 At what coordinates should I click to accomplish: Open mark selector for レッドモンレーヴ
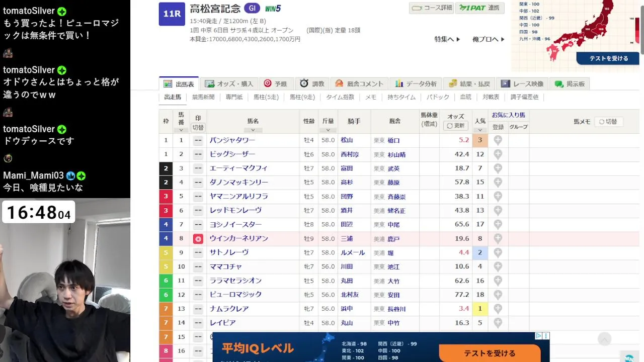tap(198, 211)
